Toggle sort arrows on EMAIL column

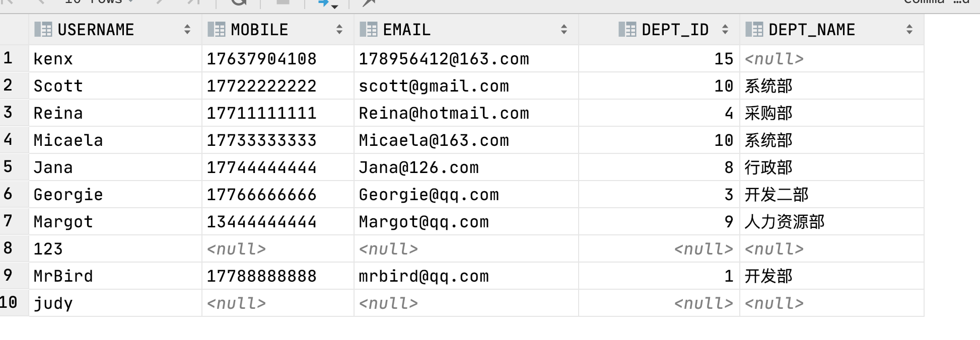564,30
